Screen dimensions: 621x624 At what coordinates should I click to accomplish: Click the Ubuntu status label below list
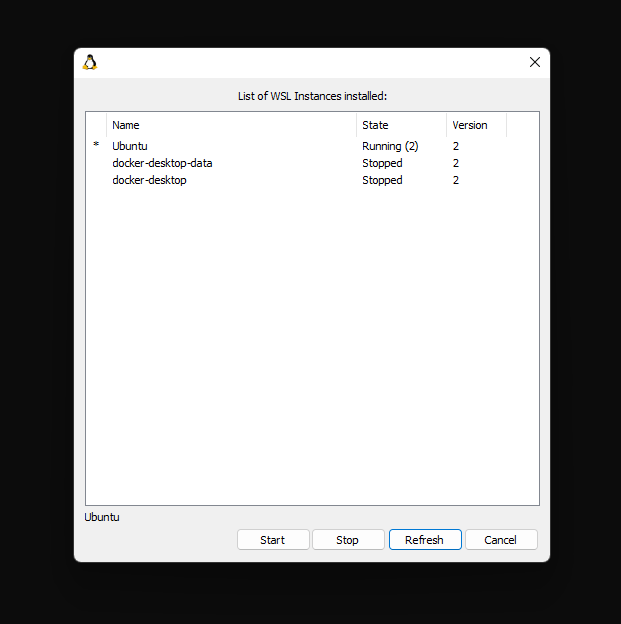tap(102, 517)
